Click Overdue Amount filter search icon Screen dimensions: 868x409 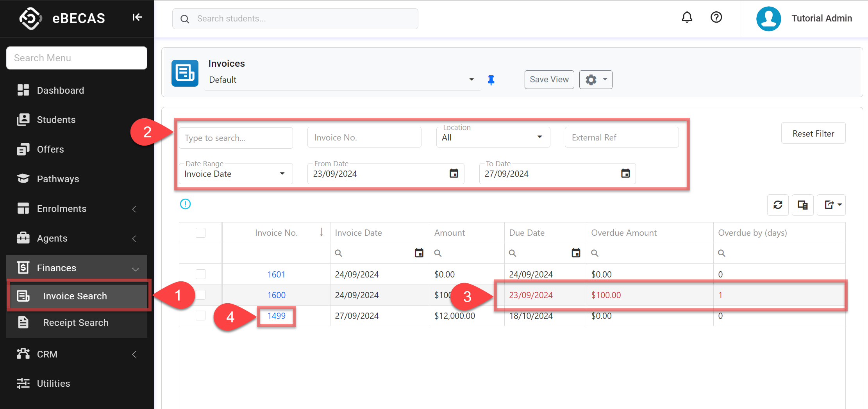pyautogui.click(x=595, y=253)
